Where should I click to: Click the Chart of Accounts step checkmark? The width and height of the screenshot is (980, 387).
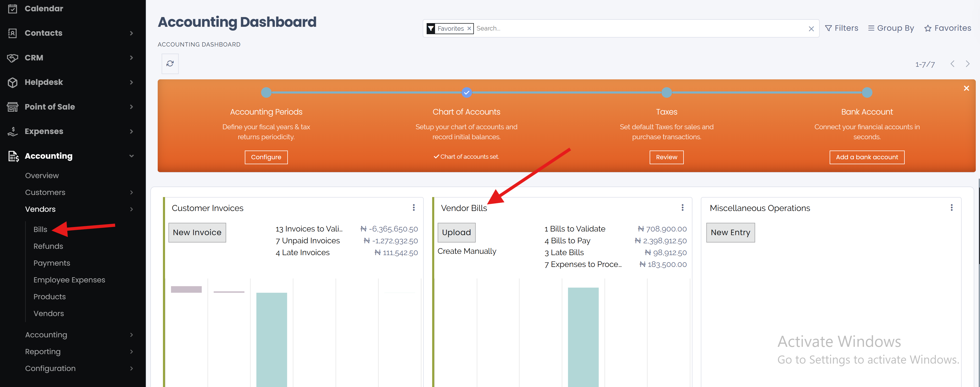click(x=467, y=92)
